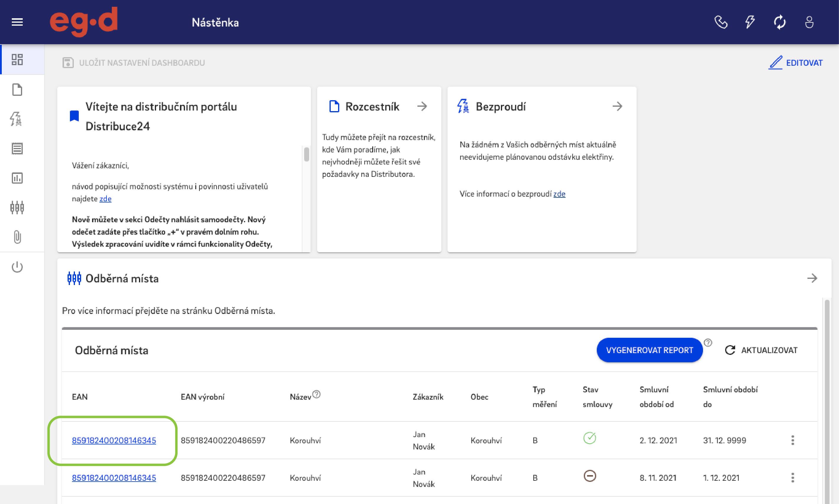Open the paperclip attachments sidebar icon
This screenshot has height=504, width=839.
(17, 237)
